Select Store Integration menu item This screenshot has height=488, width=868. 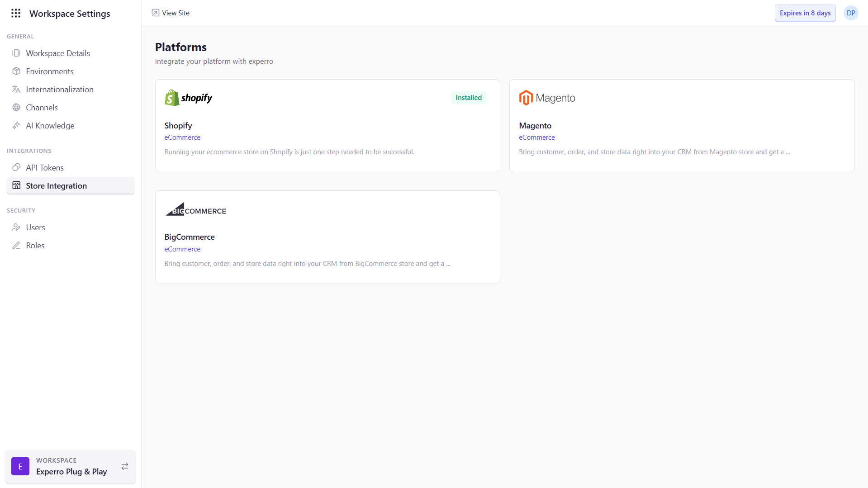(71, 185)
